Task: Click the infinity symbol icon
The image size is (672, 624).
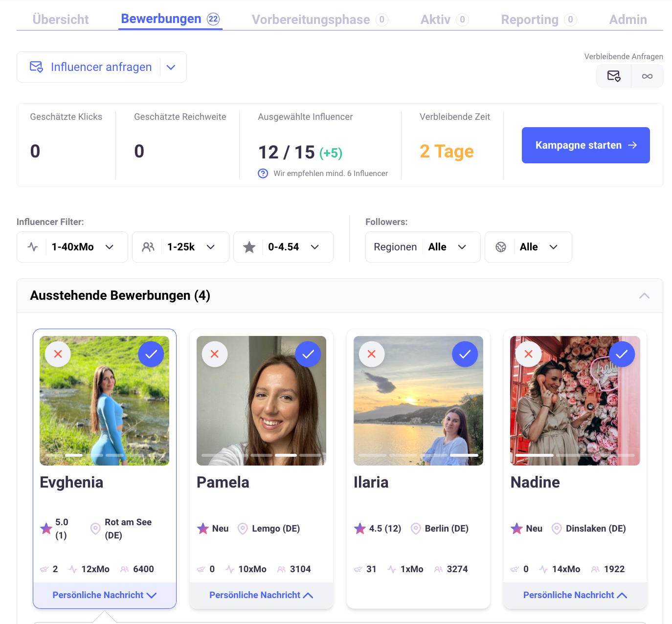Action: click(647, 76)
